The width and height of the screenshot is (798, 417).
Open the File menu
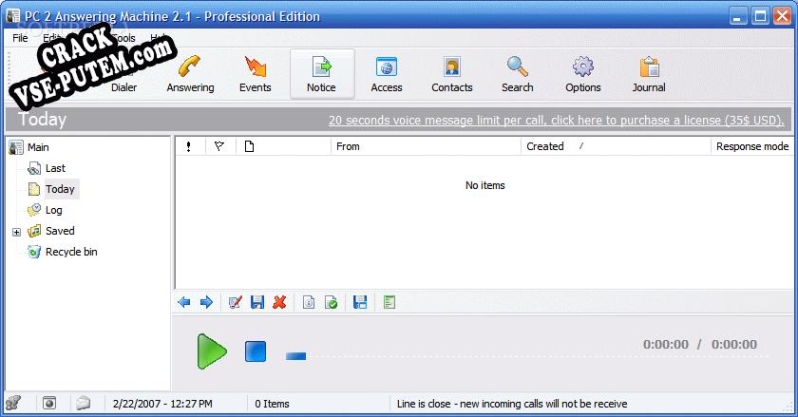20,38
